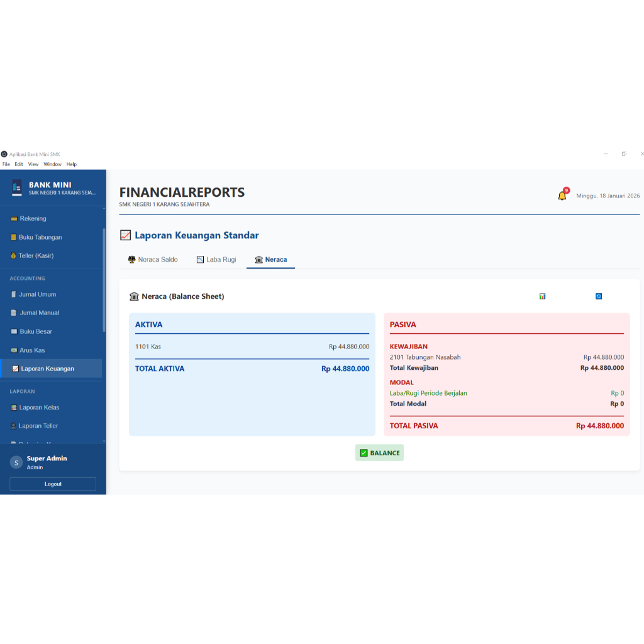Click the Total Modal row
The image size is (644, 644).
tap(507, 404)
